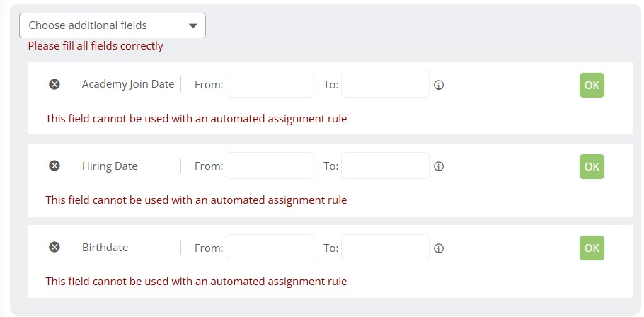Click info icon in Academy Join Date row
The width and height of the screenshot is (644, 317).
pyautogui.click(x=438, y=85)
